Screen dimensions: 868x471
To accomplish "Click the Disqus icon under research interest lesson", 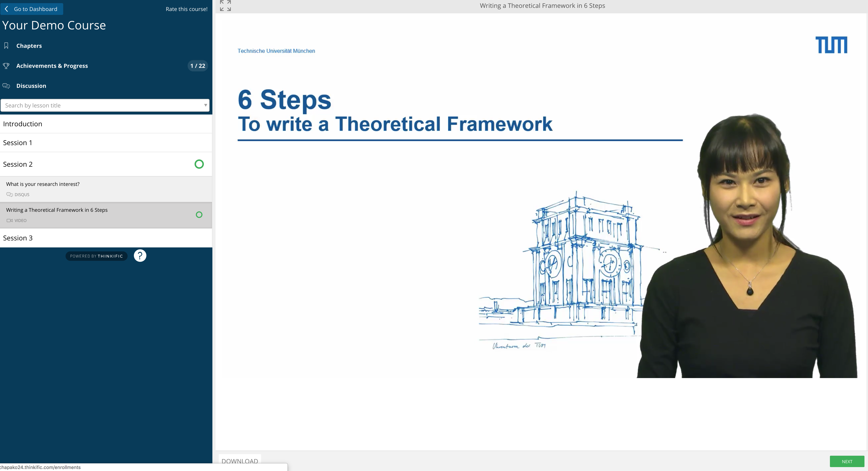I will pos(9,195).
